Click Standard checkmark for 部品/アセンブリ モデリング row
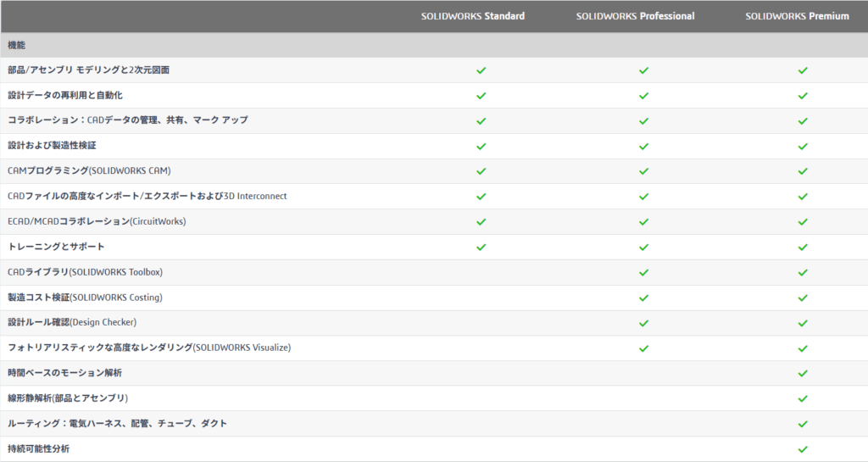 [x=481, y=70]
